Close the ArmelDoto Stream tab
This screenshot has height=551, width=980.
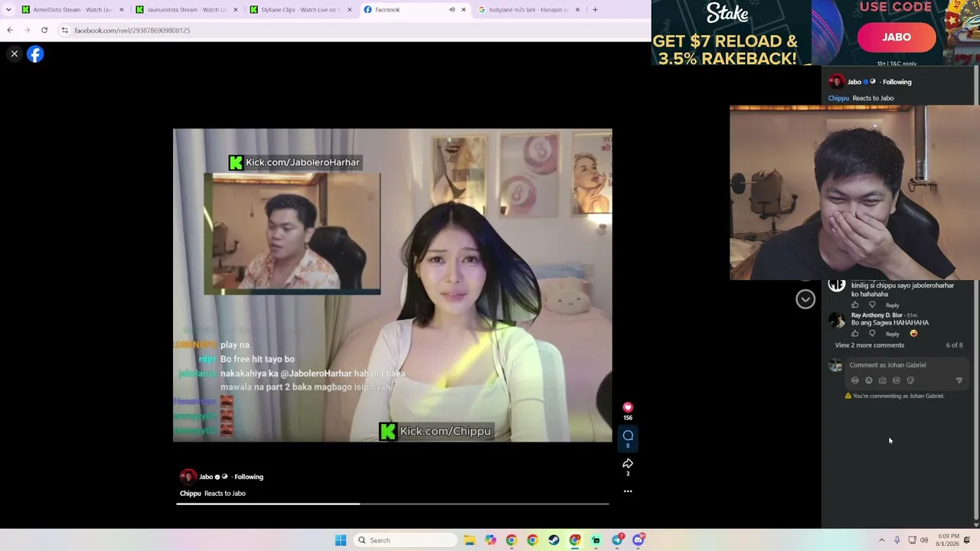click(x=121, y=10)
